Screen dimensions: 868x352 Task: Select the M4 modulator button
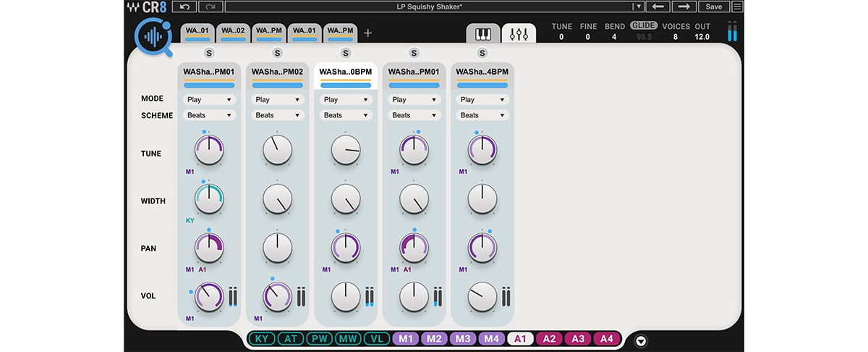coord(491,338)
